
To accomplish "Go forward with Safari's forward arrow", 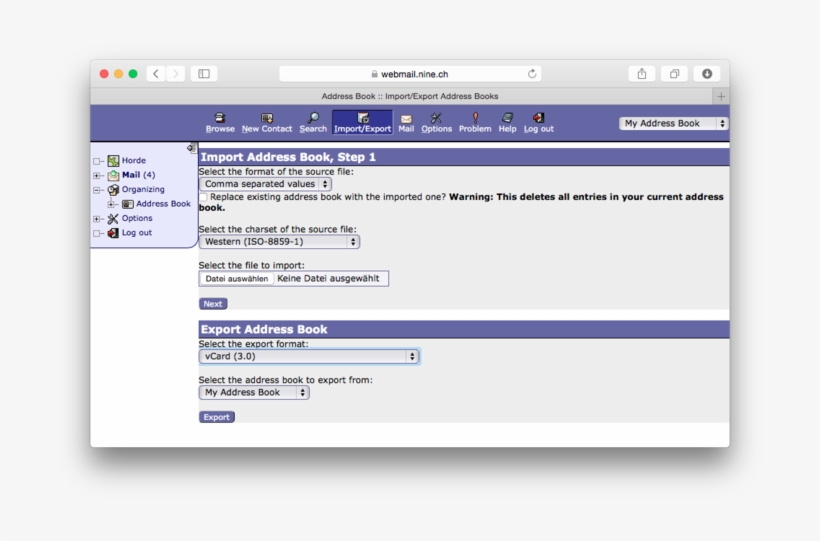I will coord(176,74).
